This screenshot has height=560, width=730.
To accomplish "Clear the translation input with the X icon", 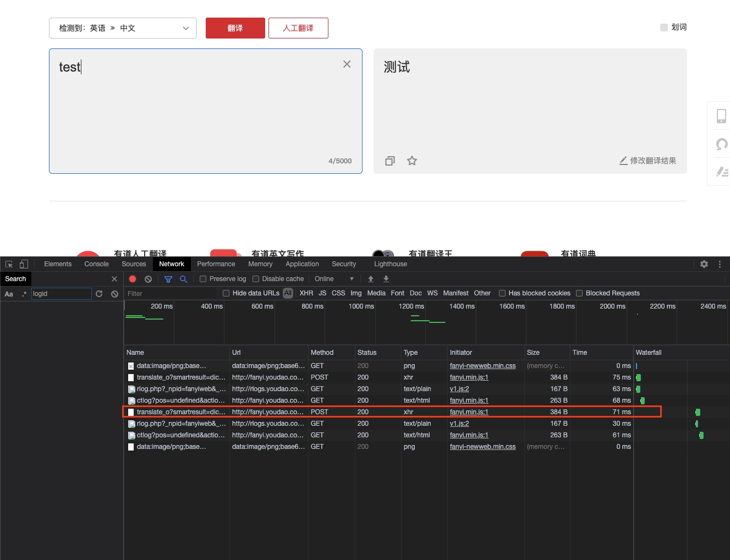I will pyautogui.click(x=347, y=64).
